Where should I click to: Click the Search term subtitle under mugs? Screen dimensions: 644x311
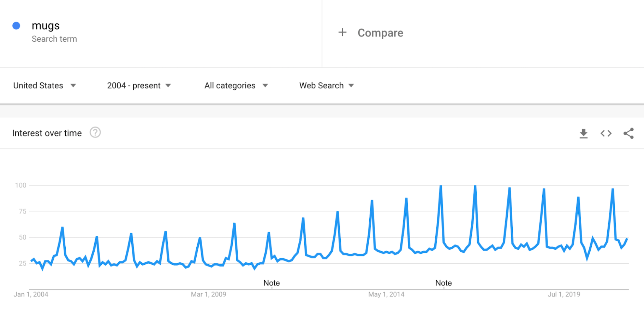click(x=54, y=39)
